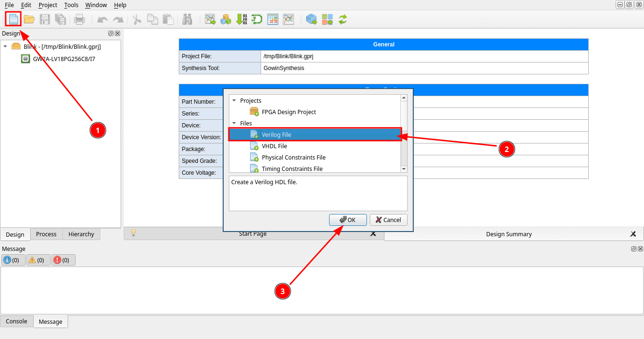
Task: Click the Paste clipboard icon
Action: click(168, 19)
